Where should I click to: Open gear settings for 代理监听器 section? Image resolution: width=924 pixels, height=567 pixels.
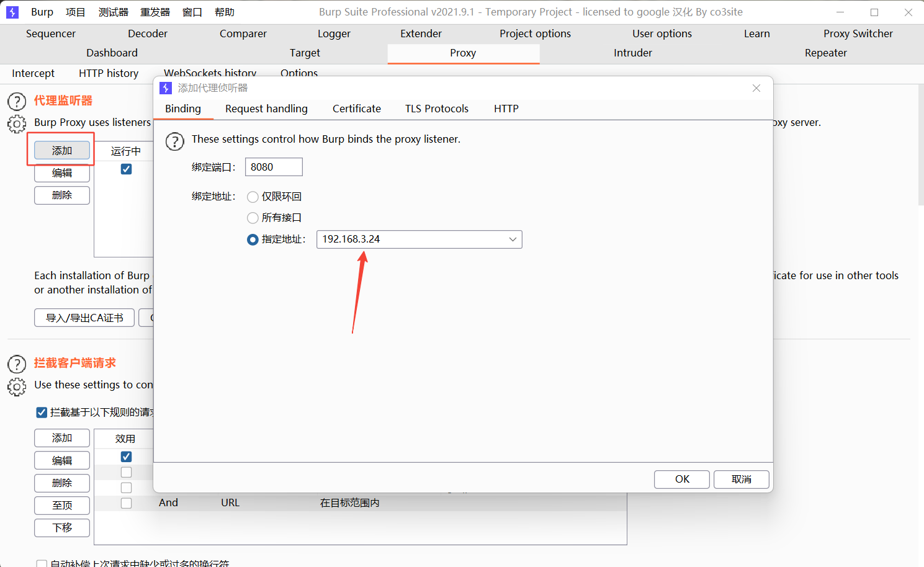pyautogui.click(x=17, y=123)
